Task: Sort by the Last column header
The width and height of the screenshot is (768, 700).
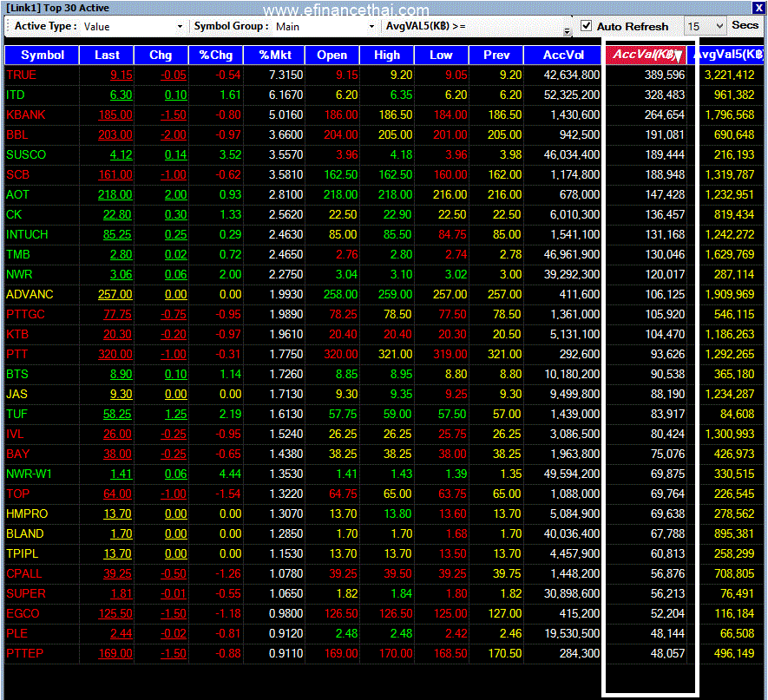Action: (106, 55)
